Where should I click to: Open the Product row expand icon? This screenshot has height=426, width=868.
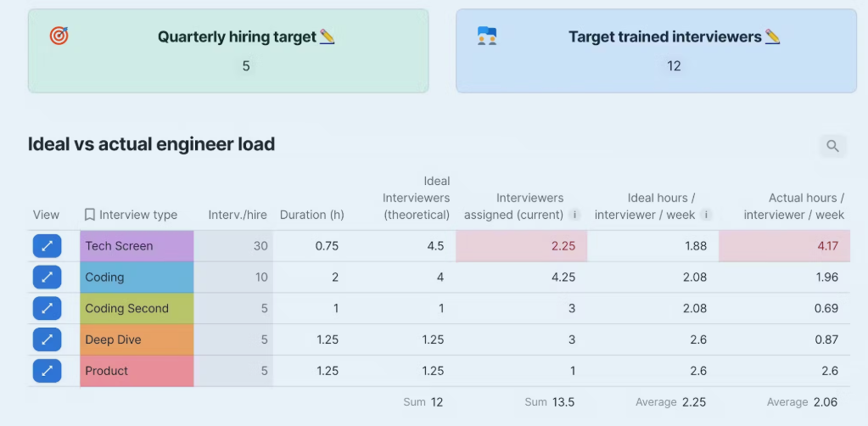click(47, 371)
